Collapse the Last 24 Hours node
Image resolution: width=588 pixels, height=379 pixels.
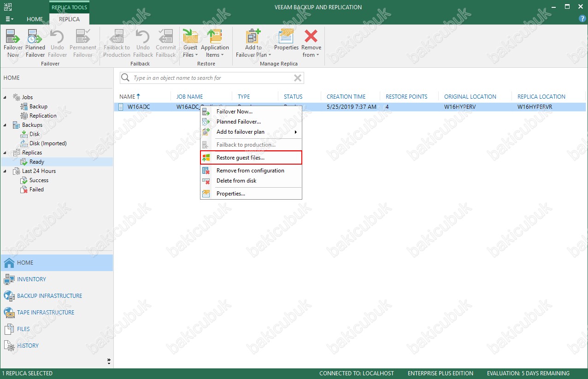pos(6,171)
